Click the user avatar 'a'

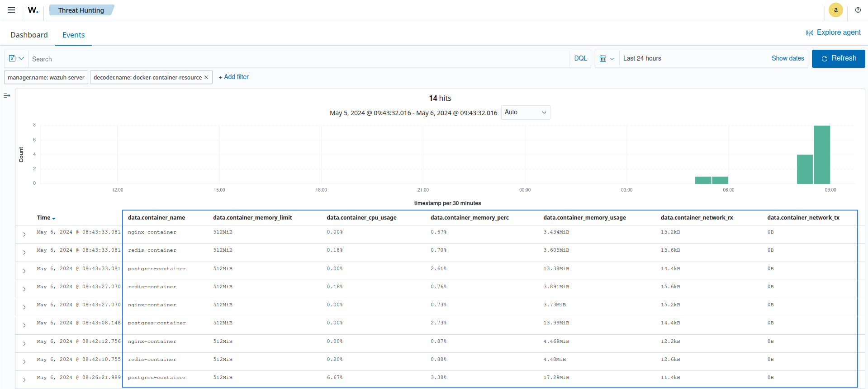[835, 10]
